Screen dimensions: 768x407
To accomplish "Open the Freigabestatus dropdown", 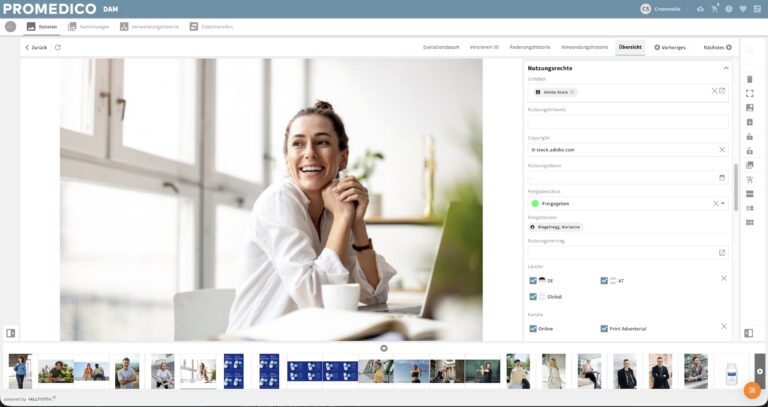I will pos(723,203).
